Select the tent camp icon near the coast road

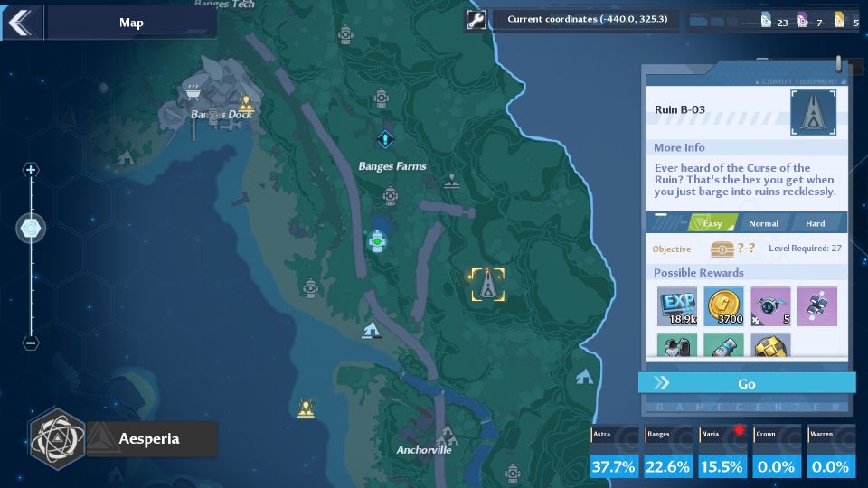point(372,330)
